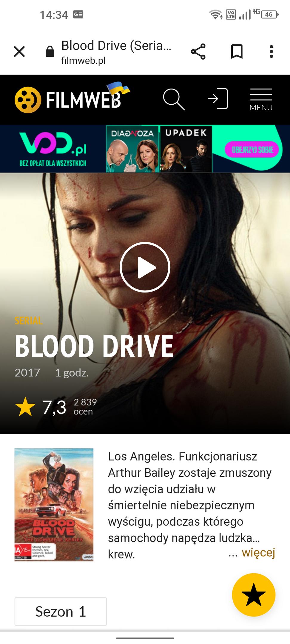Tap the yellow floating star button
This screenshot has height=644, width=290.
[x=254, y=595]
